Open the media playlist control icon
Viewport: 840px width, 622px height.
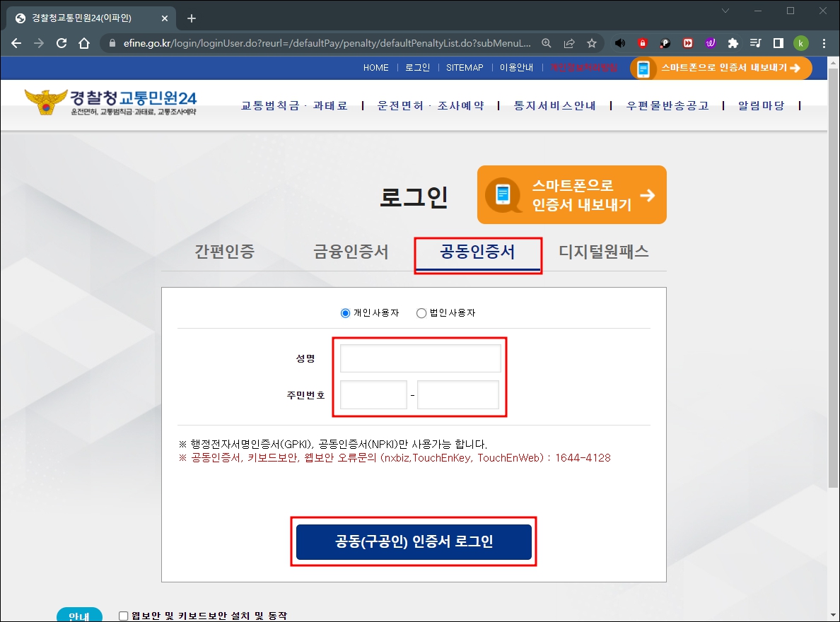coord(755,43)
